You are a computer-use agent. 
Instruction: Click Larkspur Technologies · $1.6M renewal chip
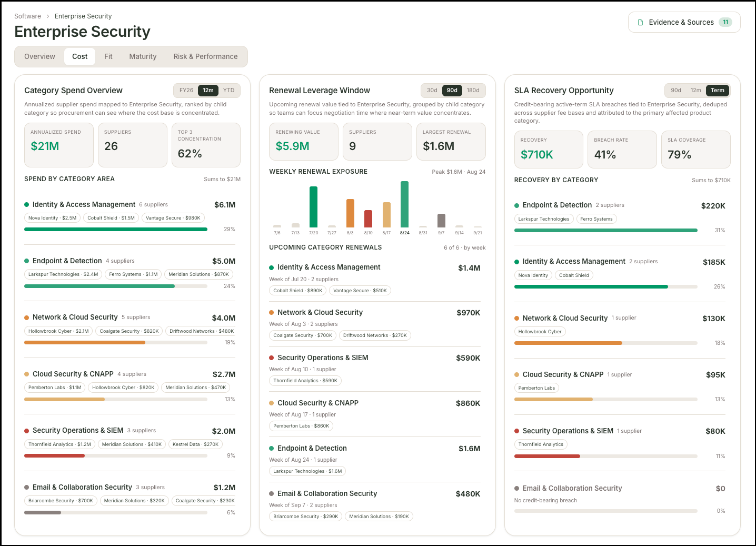pyautogui.click(x=307, y=471)
